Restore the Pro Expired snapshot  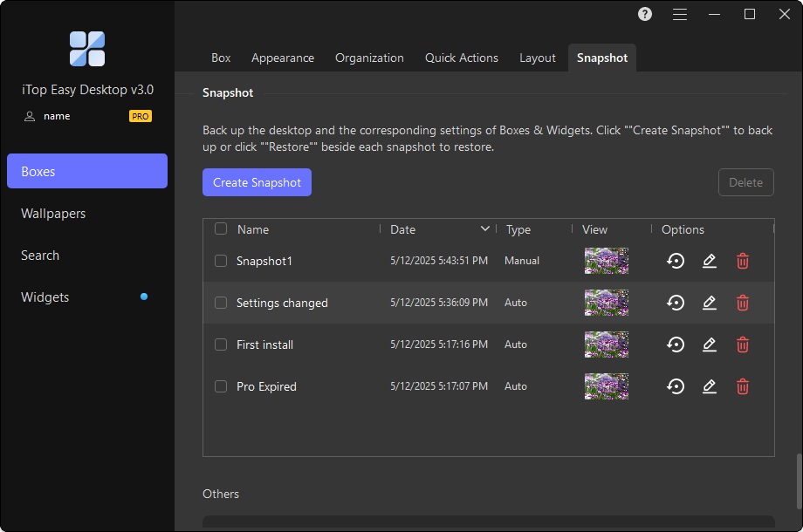coord(676,386)
